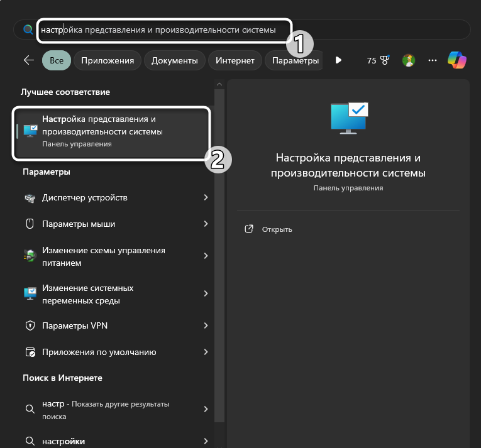Open rewards points 75 trophy icon
The width and height of the screenshot is (481, 448).
tap(378, 60)
